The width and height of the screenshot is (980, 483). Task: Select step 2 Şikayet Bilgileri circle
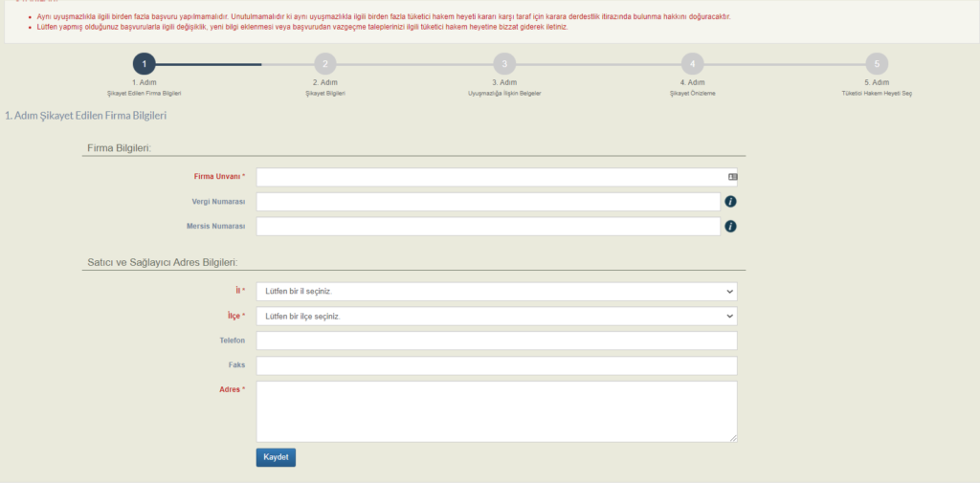point(325,64)
